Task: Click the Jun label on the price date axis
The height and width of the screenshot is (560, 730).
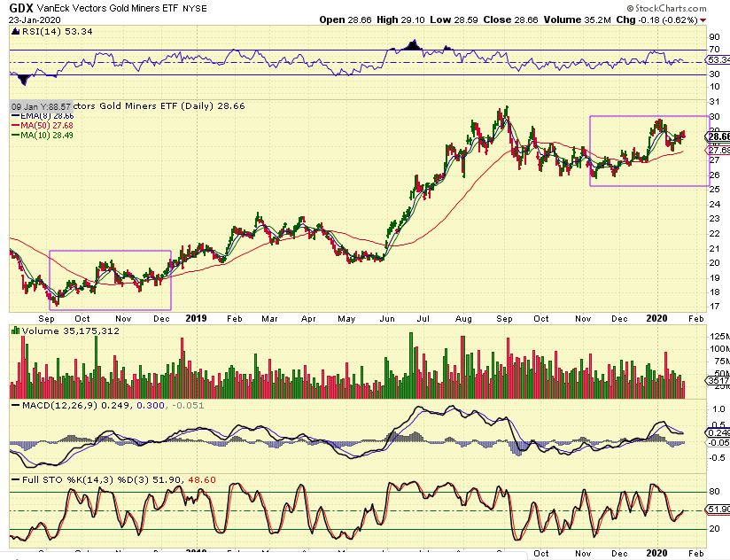Action: click(387, 319)
